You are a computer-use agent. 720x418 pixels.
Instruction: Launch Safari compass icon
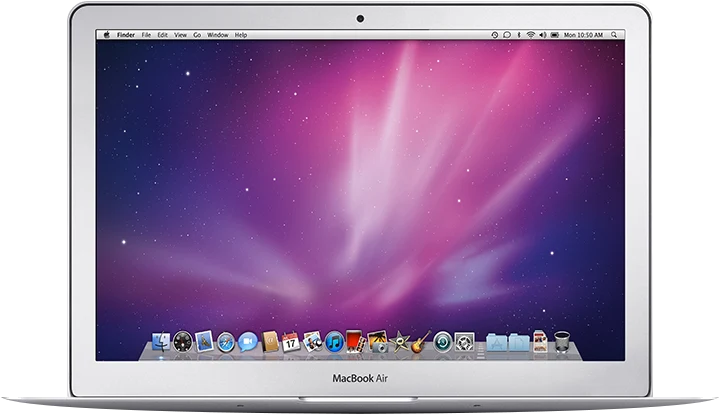tap(226, 343)
